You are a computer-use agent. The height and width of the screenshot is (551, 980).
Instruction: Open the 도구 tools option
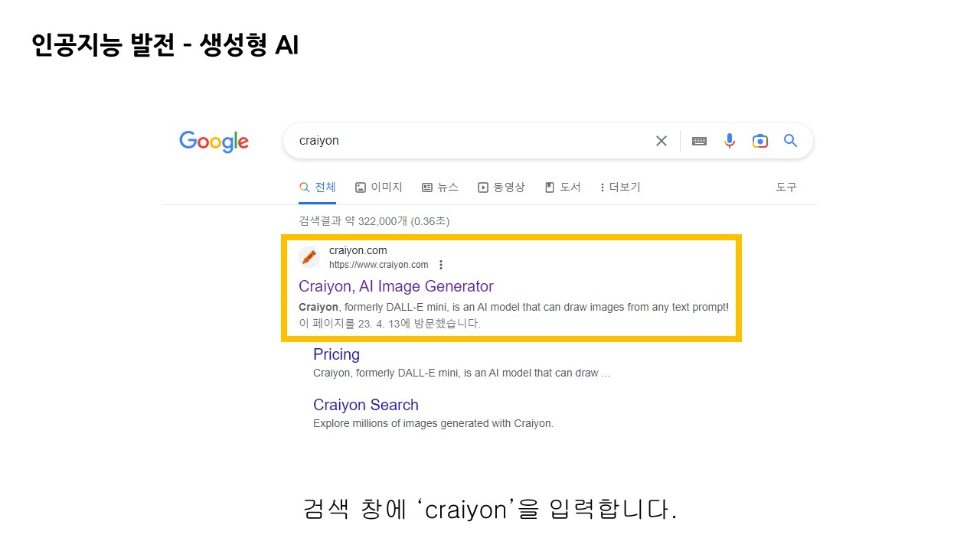(x=786, y=187)
